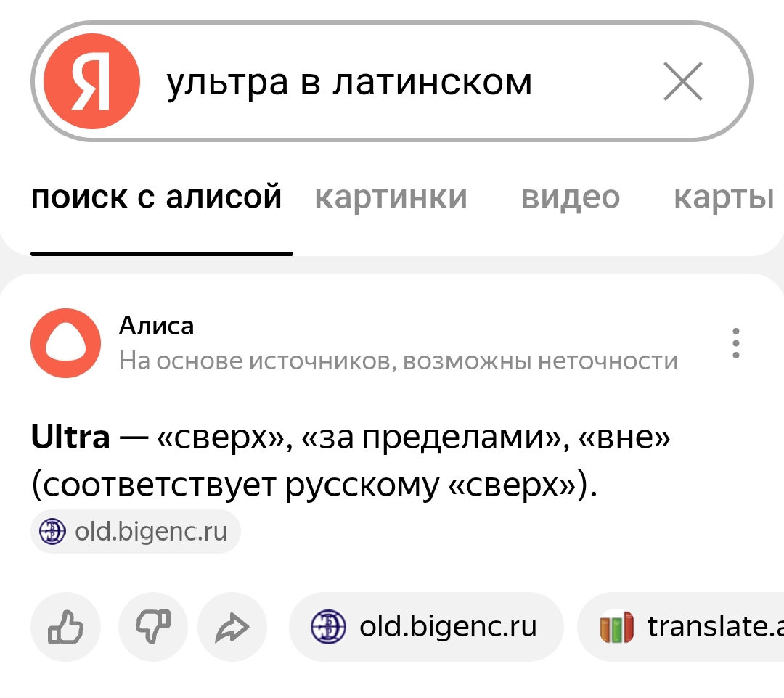Click the «Алиса» name label
The height and width of the screenshot is (698, 784).
pyautogui.click(x=156, y=327)
